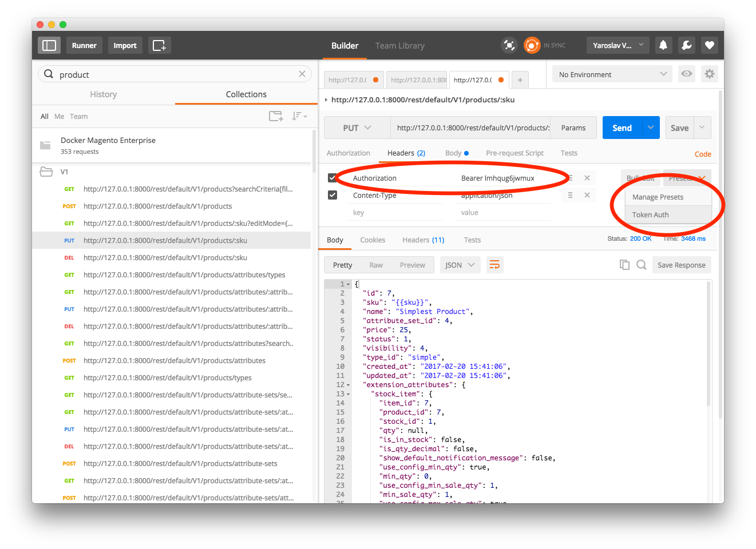Viewport: 756px width, 549px height.
Task: Create a new folder using the sidebar folder icon
Action: 276,116
